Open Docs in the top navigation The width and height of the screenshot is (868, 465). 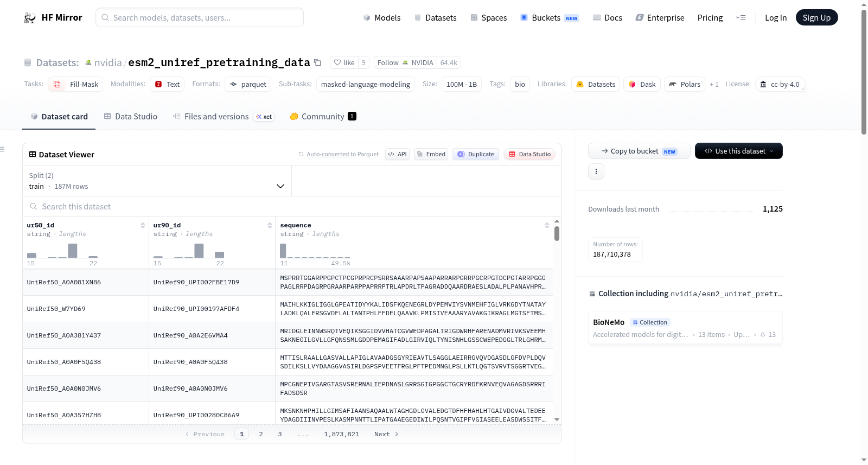point(608,18)
